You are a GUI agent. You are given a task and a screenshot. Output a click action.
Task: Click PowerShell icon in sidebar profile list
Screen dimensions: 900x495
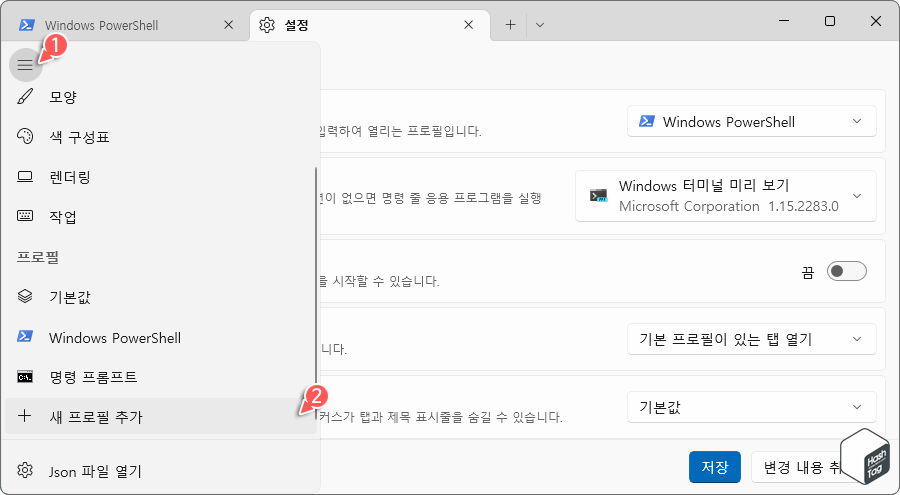click(25, 337)
